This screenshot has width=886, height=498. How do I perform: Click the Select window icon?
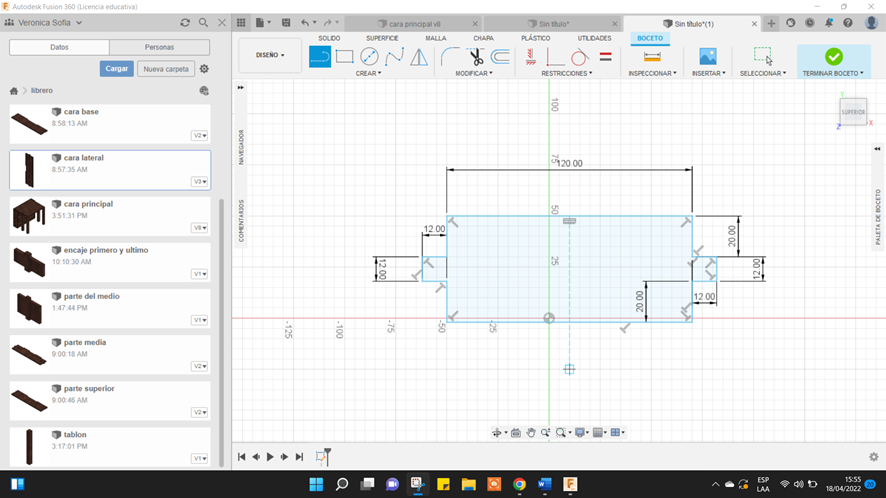[763, 56]
